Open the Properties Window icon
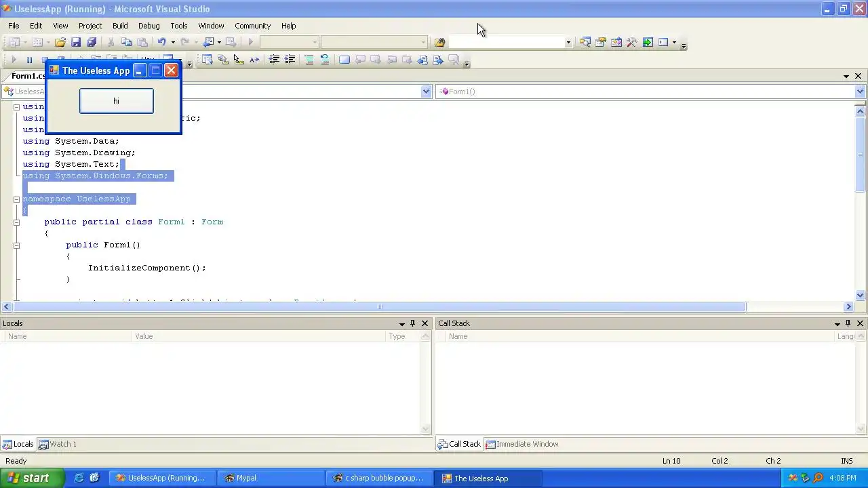868x488 pixels. tap(600, 42)
